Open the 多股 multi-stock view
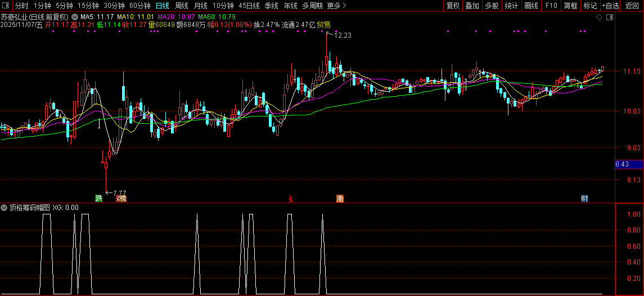 pyautogui.click(x=492, y=6)
